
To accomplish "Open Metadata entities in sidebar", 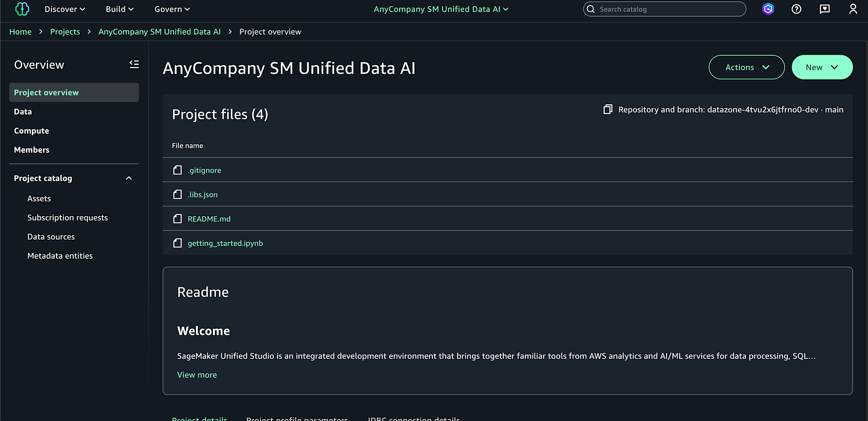I will pos(60,256).
